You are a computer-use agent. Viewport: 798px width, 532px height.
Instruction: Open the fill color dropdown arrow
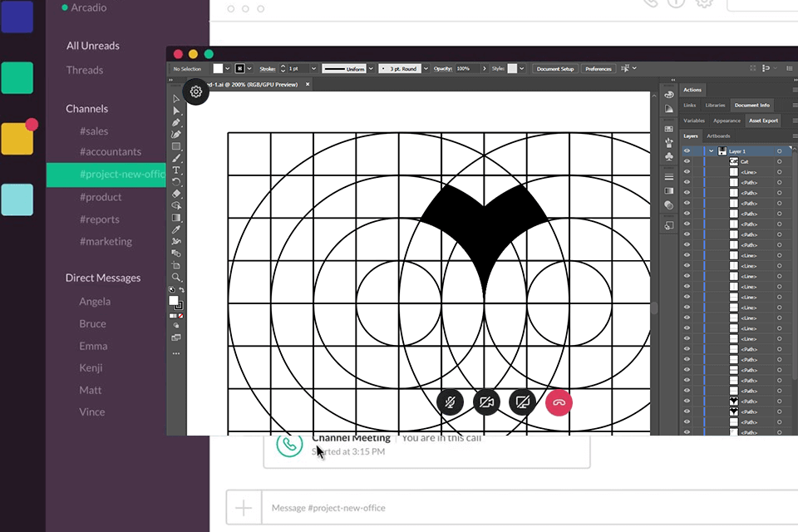(x=228, y=69)
